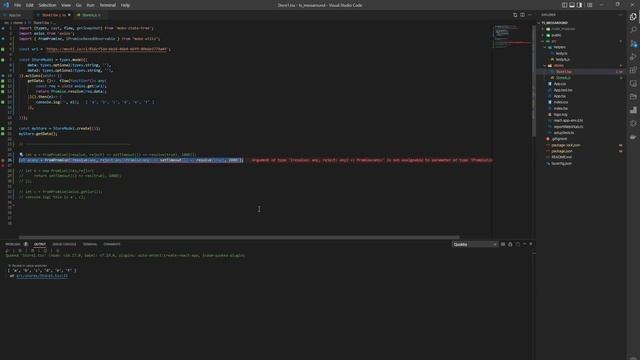Expand the public folder
Image resolution: width=640 pixels, height=360 pixels.
(556, 35)
